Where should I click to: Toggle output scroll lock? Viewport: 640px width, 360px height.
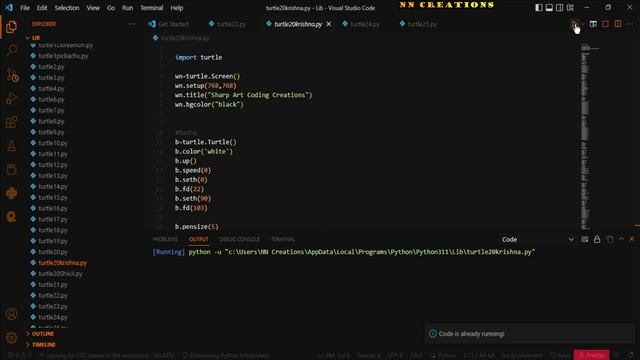point(597,239)
